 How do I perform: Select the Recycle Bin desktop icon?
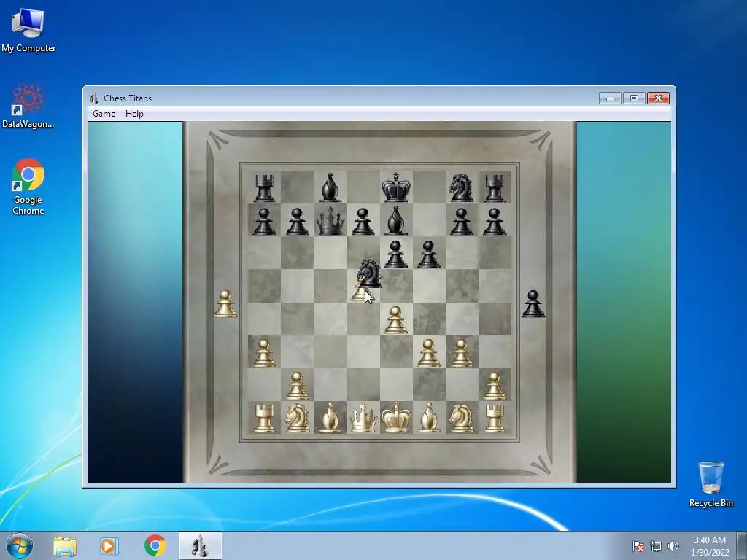[x=711, y=484]
